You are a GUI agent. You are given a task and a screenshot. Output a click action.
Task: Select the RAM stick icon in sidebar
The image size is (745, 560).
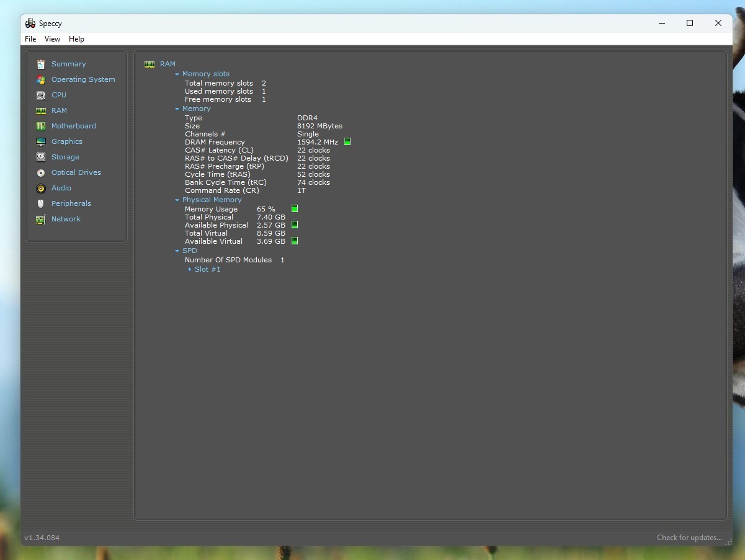[x=41, y=110]
